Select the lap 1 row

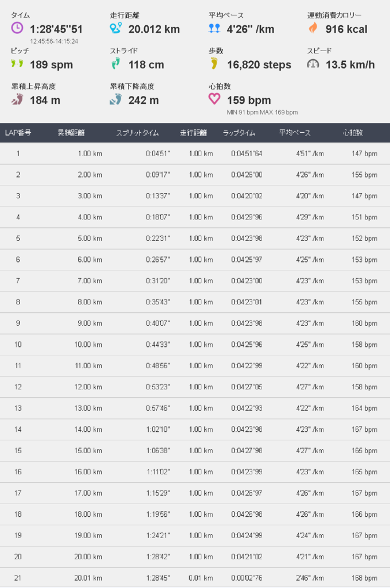click(195, 153)
